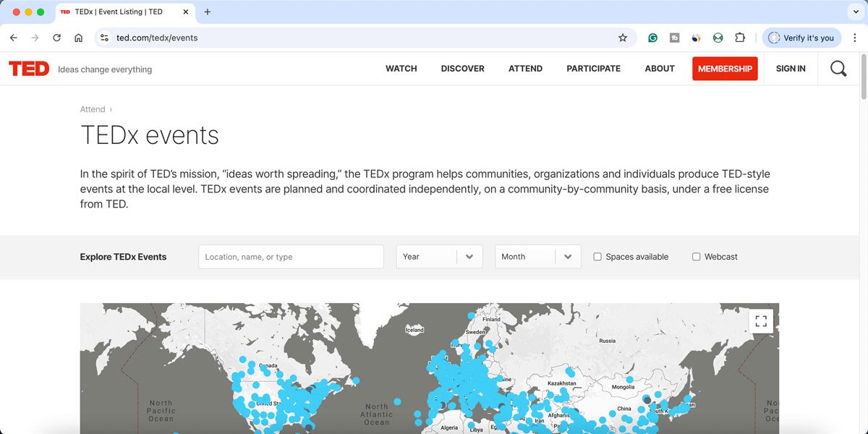Click the event dot in Mongolia
The height and width of the screenshot is (434, 868).
pos(630,379)
